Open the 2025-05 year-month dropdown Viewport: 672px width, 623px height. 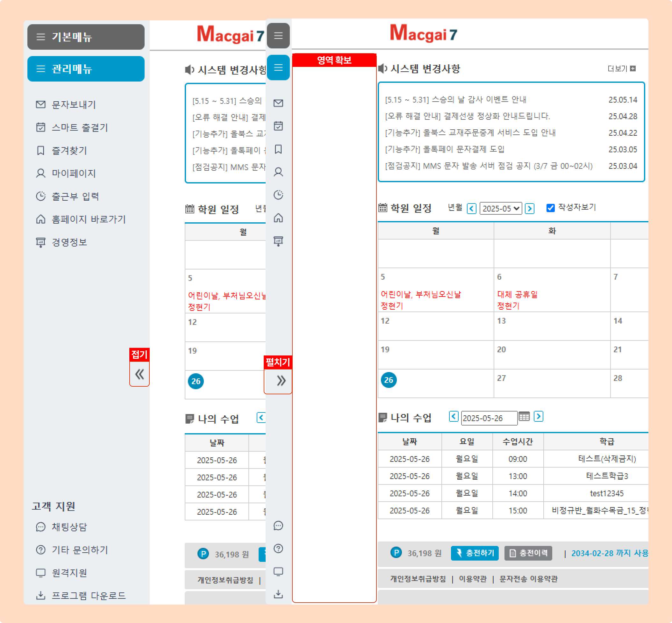500,209
